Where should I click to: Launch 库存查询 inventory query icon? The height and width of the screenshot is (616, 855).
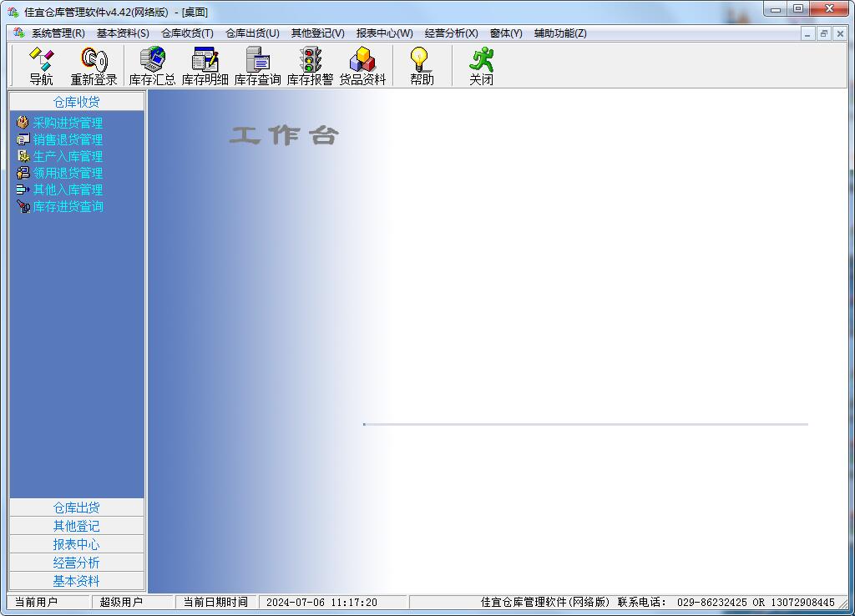coord(257,66)
